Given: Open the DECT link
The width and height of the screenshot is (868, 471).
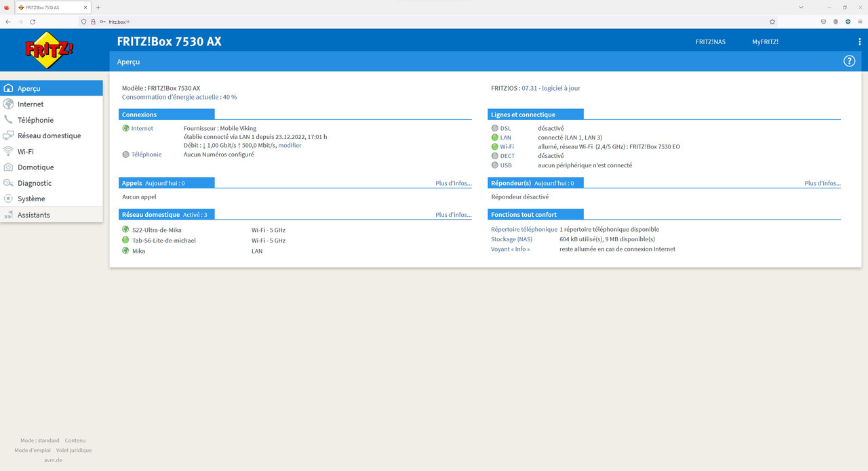Looking at the screenshot, I should tap(507, 156).
